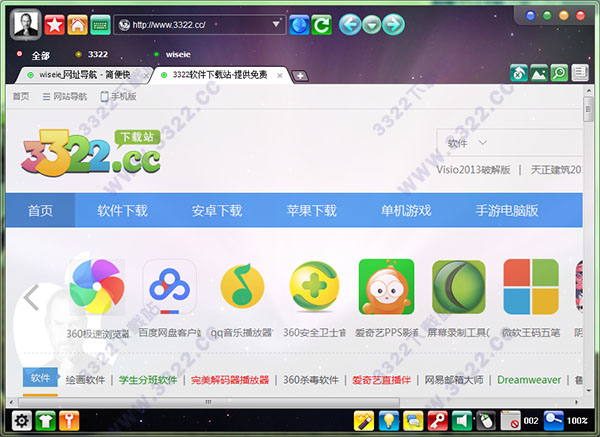Open the 绘画软件 link
This screenshot has height=437, width=600.
(85, 380)
